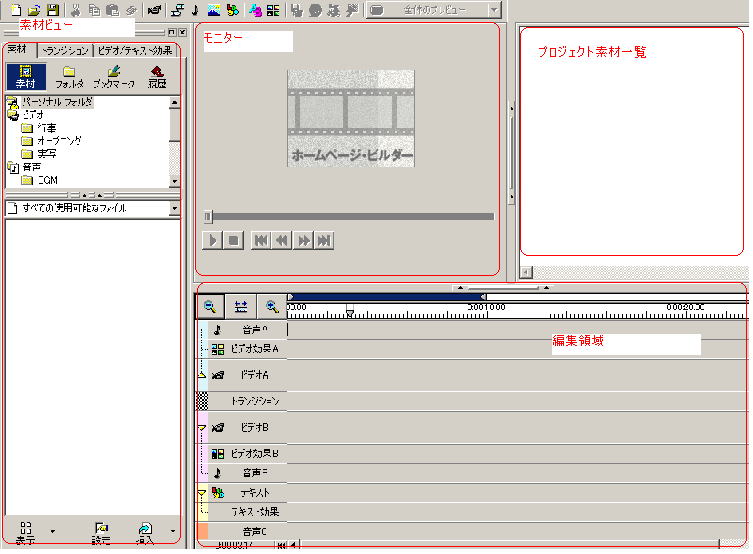Switch to the ビデオ/テキスト効果 tab
This screenshot has width=753, height=554.
(x=135, y=50)
